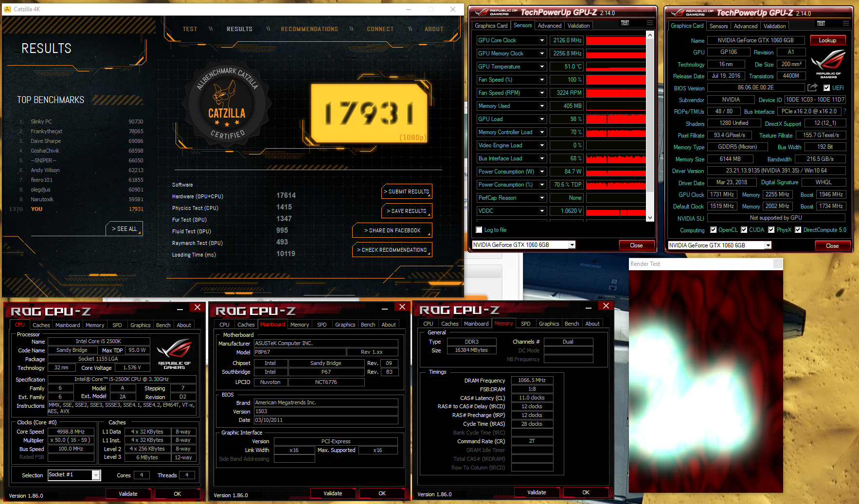Click the camera icon in the GPU-Z Graphics Card window
The image size is (859, 504).
point(821,23)
